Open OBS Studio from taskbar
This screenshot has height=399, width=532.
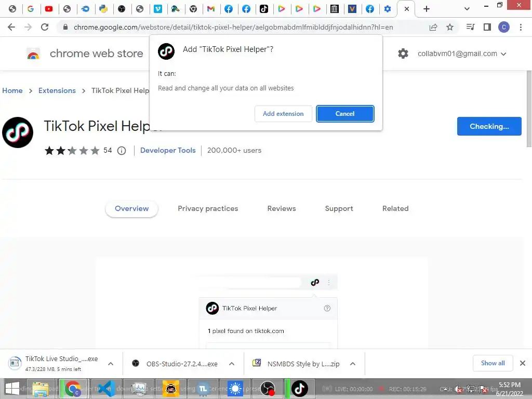tap(268, 389)
